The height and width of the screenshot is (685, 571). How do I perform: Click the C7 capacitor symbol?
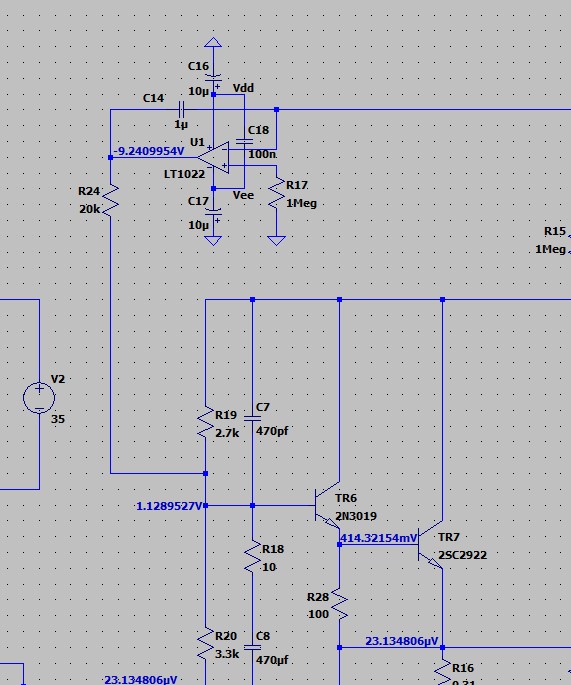(x=253, y=418)
